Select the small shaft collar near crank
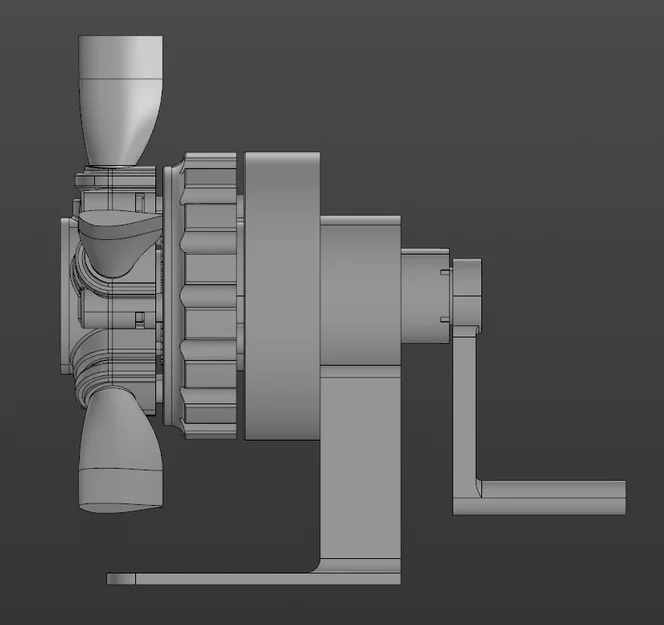 (425, 296)
